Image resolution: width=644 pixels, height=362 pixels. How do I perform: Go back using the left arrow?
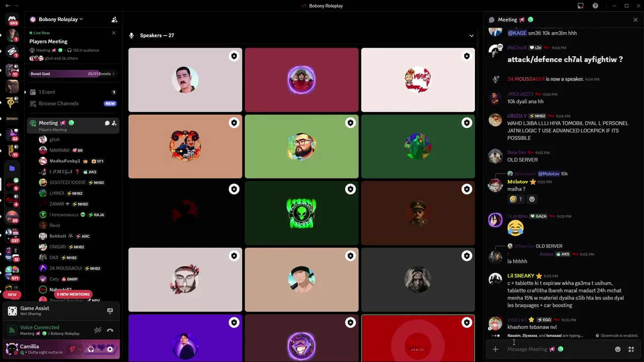coord(8,6)
